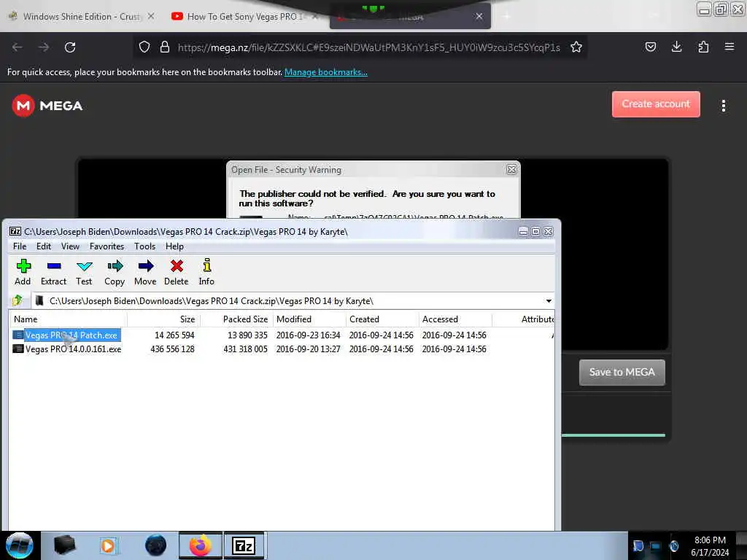Open the Firefox tracking protection shield
The height and width of the screenshot is (560, 747).
(x=144, y=47)
